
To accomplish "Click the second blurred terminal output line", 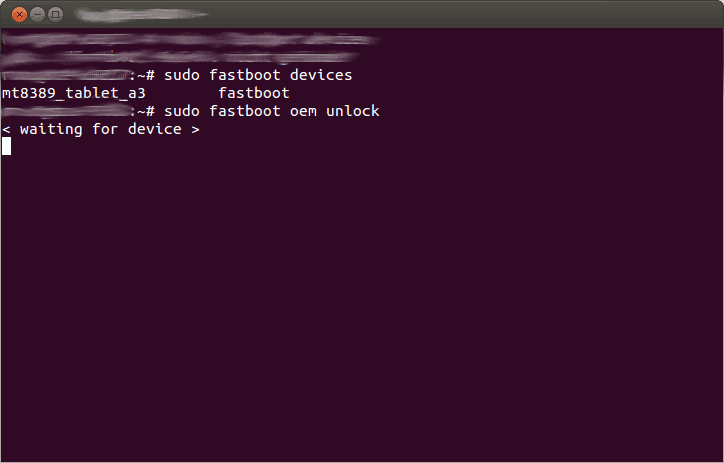I will tap(180, 57).
